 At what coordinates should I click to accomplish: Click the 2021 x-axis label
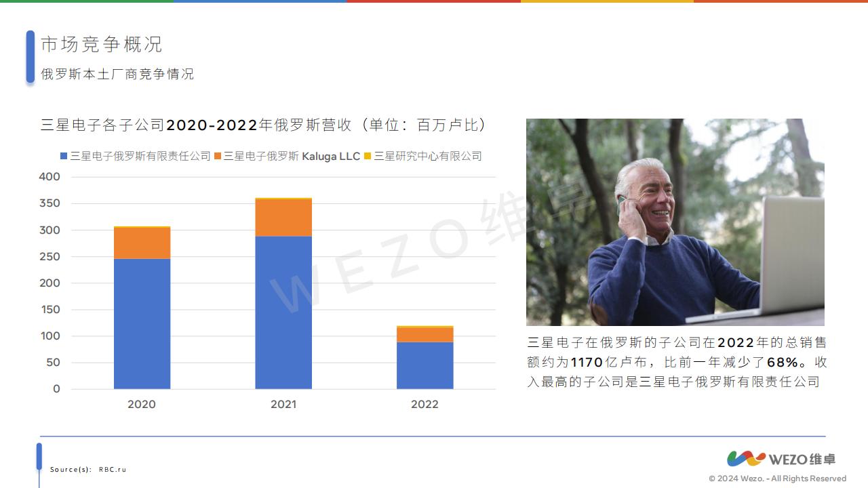pyautogui.click(x=283, y=404)
